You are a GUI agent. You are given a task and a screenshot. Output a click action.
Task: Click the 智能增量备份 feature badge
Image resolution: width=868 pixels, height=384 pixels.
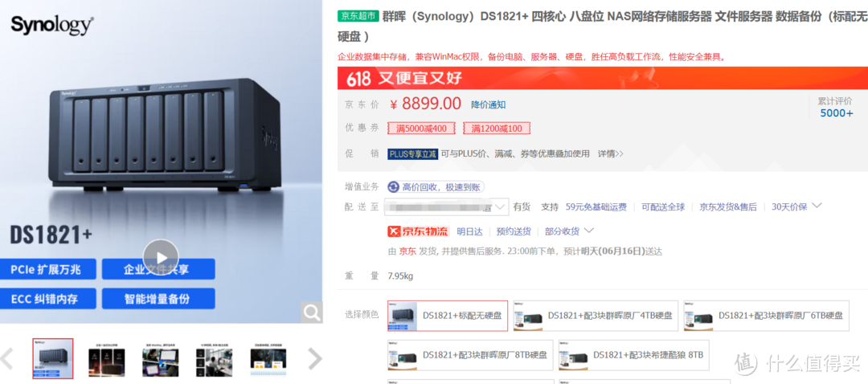(158, 300)
